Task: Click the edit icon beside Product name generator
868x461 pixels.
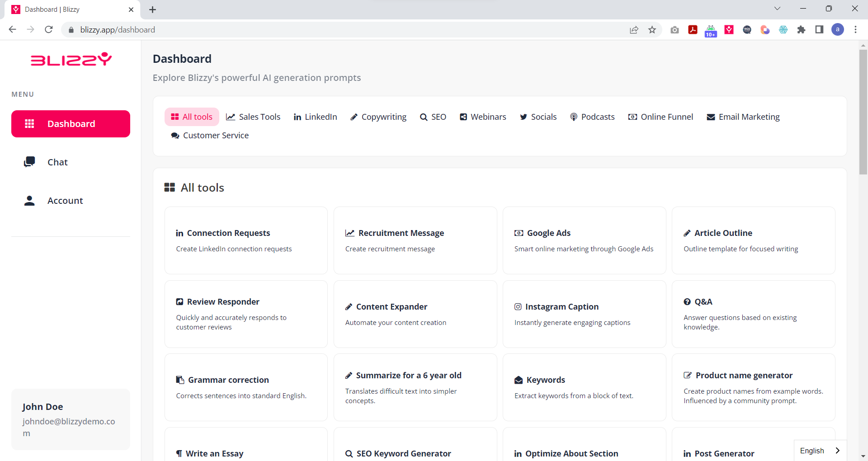Action: pyautogui.click(x=688, y=376)
